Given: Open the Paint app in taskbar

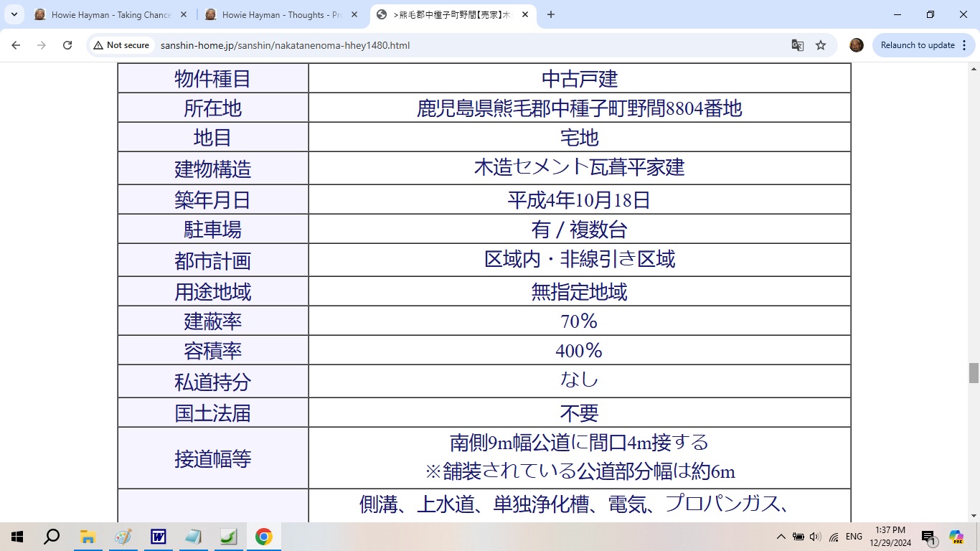Looking at the screenshot, I should [123, 537].
